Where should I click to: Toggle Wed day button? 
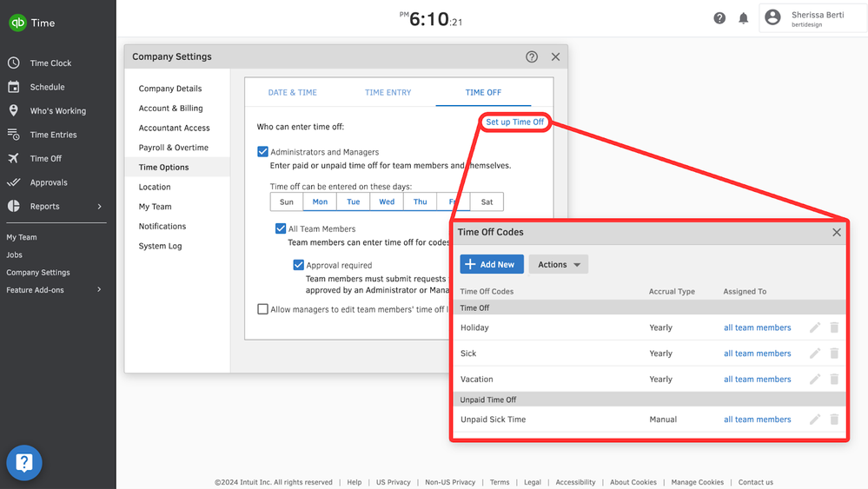387,202
